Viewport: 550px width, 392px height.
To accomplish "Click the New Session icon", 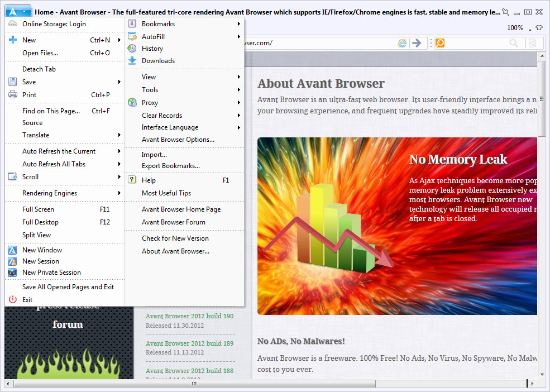I will pyautogui.click(x=12, y=261).
